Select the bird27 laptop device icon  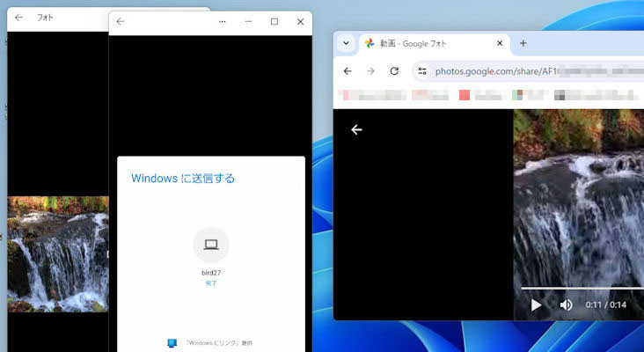tap(211, 245)
